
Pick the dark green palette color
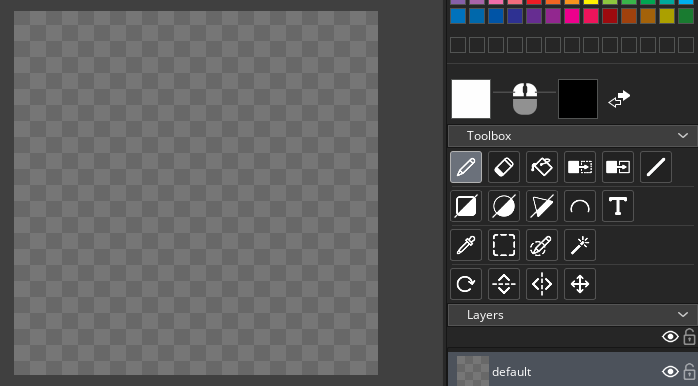(x=686, y=16)
